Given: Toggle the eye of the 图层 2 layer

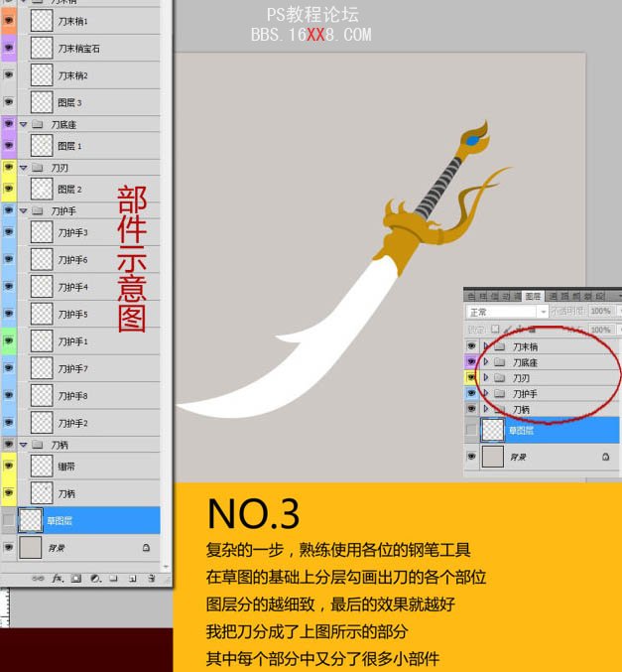Looking at the screenshot, I should pos(9,189).
